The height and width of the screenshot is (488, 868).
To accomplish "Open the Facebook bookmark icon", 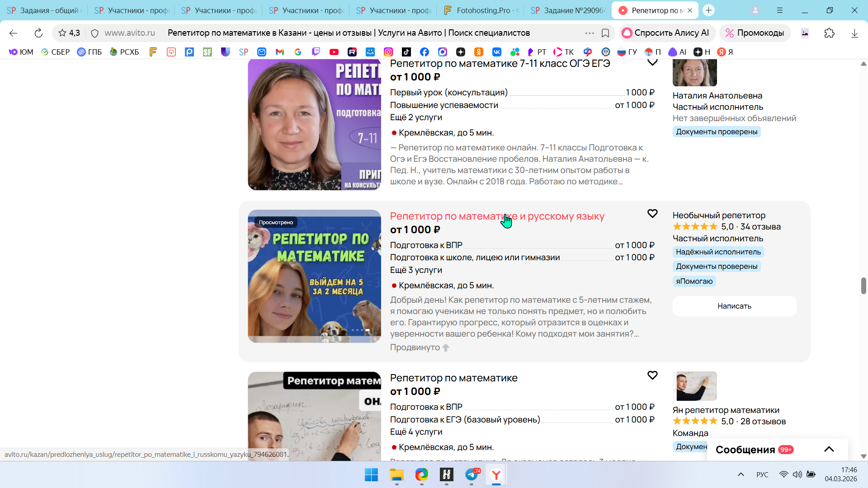I will [x=424, y=52].
